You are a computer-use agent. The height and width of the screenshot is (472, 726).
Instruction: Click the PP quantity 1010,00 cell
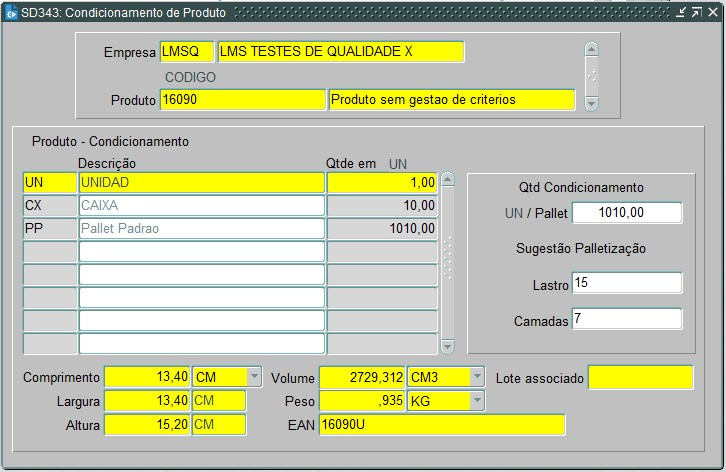(382, 228)
